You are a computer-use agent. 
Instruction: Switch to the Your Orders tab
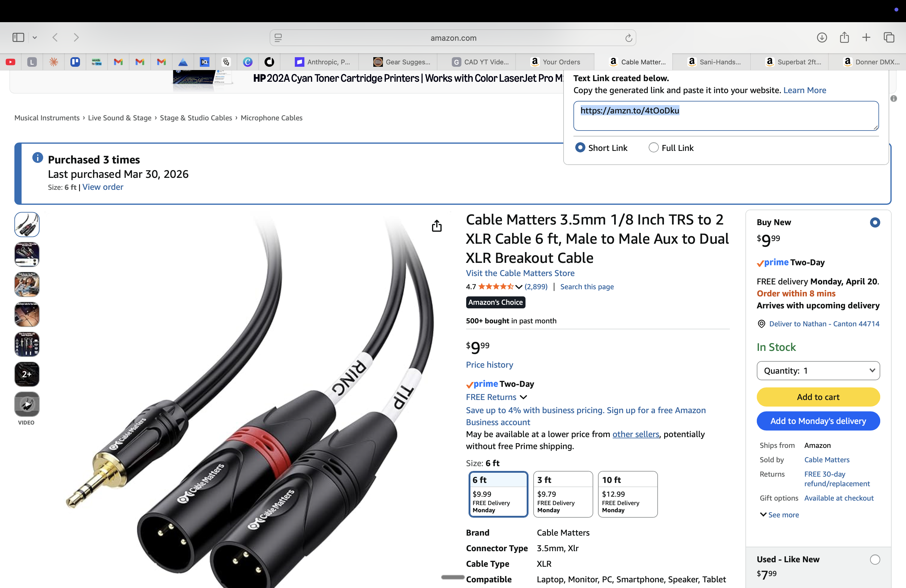[x=555, y=62]
